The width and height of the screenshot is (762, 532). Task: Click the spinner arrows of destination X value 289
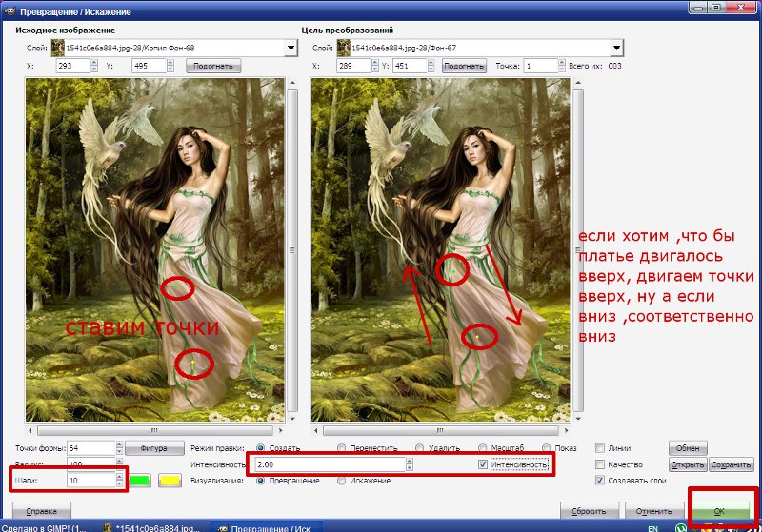click(374, 66)
